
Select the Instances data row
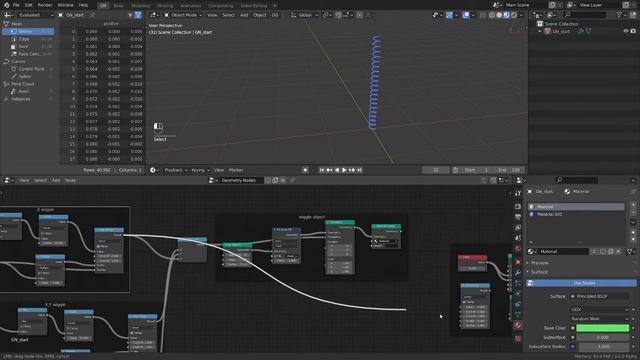(x=28, y=99)
